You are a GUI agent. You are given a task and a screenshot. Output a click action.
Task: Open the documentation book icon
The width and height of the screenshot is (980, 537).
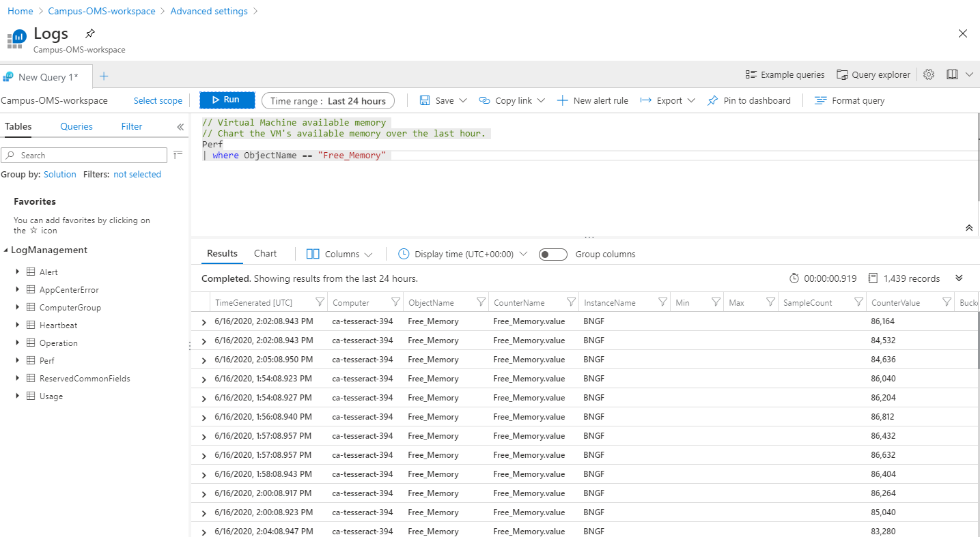(952, 74)
